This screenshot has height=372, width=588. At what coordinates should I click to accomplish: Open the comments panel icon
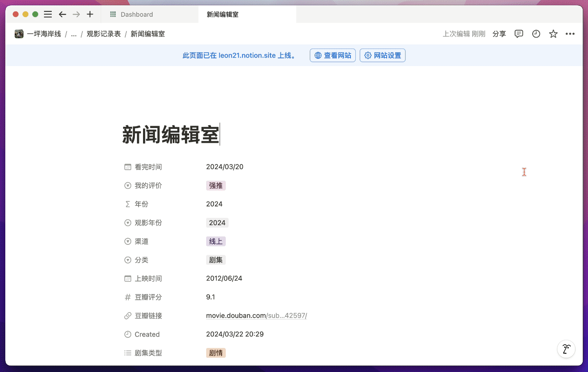(519, 34)
